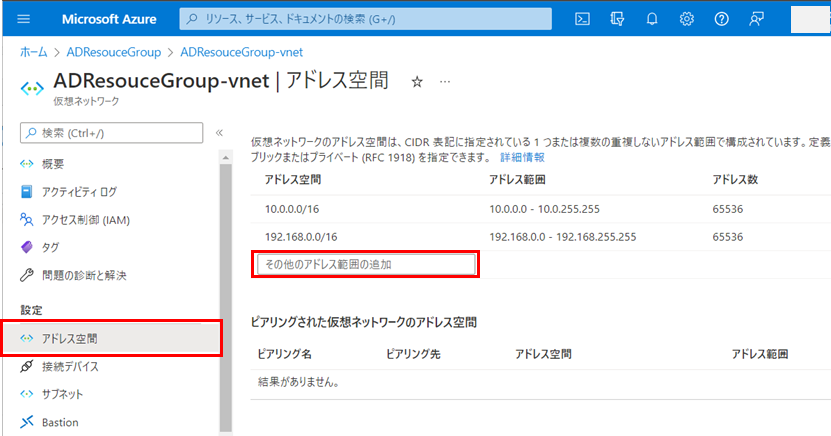Image resolution: width=831 pixels, height=436 pixels.
Task: Click the アドレス空間 menu icon
Action: [x=26, y=339]
